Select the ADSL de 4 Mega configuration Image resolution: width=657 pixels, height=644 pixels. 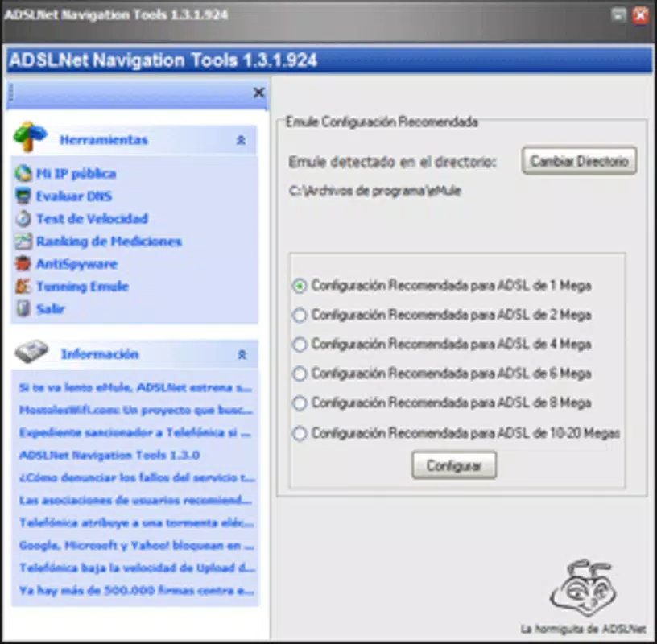pos(443,344)
